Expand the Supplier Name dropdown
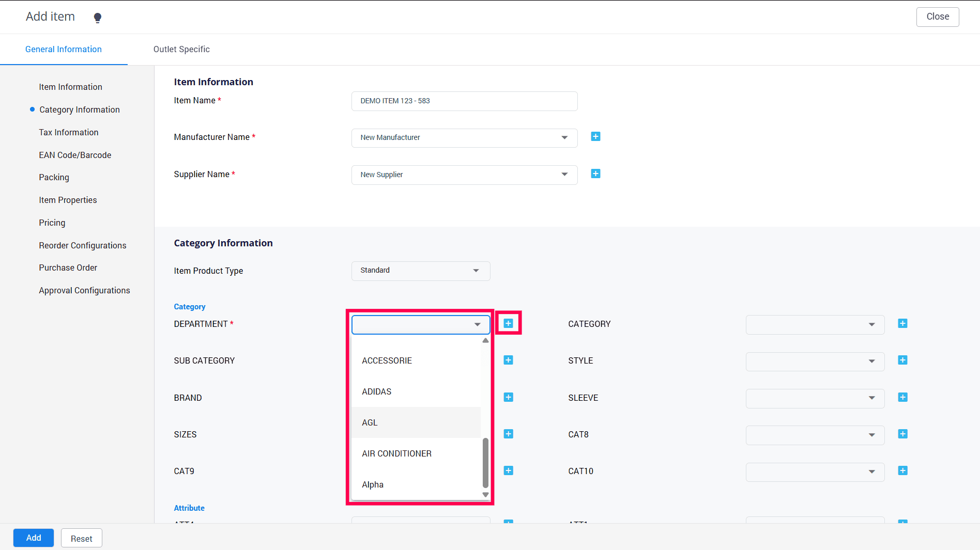This screenshot has height=550, width=980. (464, 175)
